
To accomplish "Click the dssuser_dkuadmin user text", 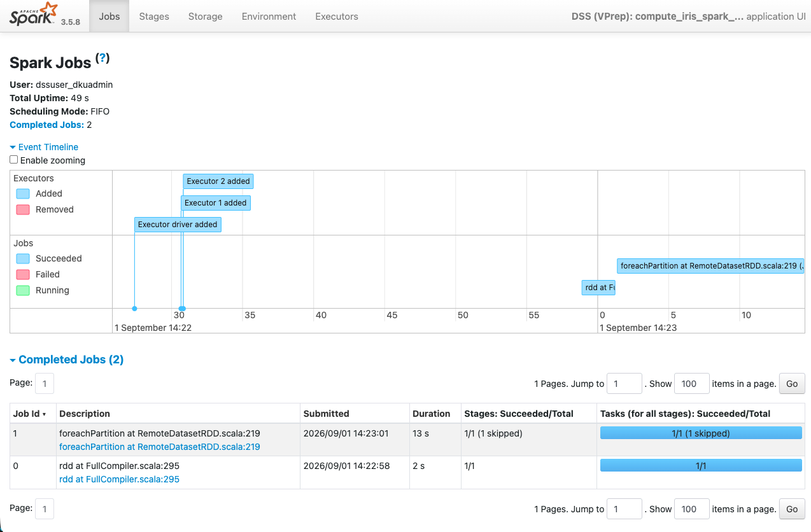I will [x=74, y=85].
